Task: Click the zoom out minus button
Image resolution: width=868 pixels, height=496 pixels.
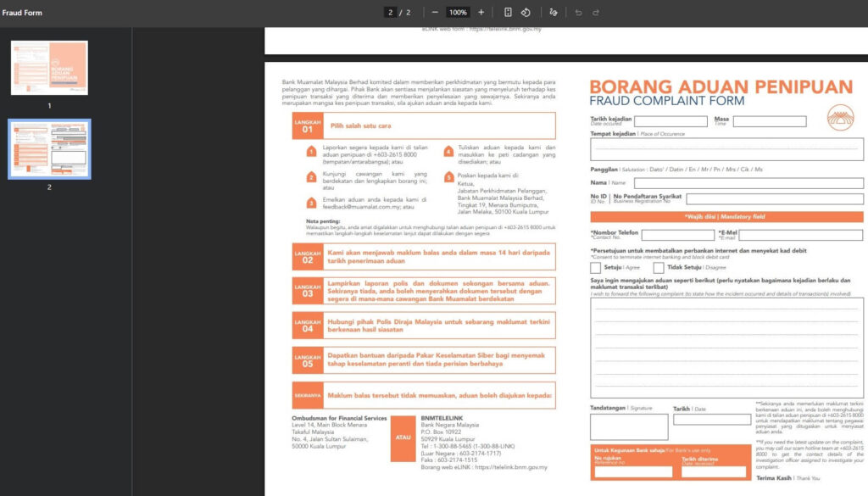Action: coord(435,13)
